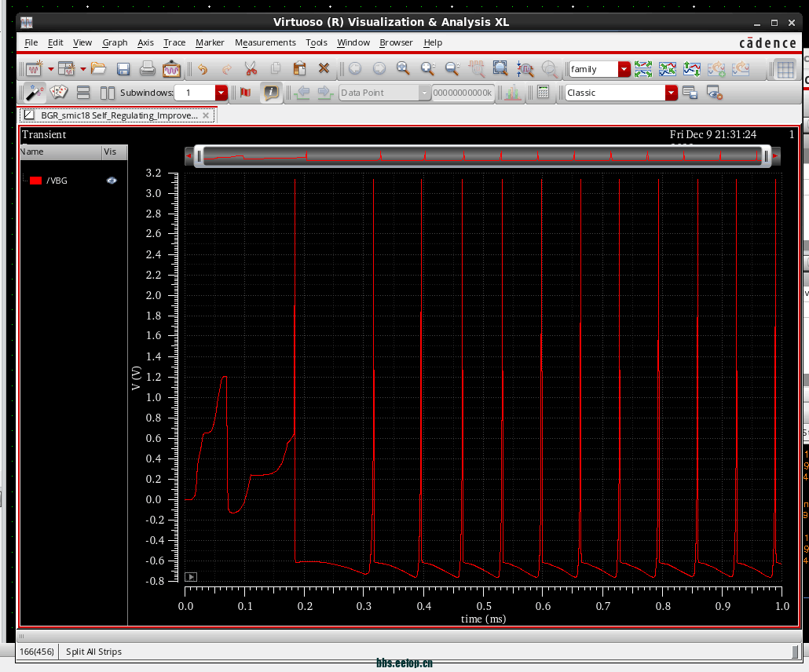Activate the magic wand selection tool

coord(35,93)
